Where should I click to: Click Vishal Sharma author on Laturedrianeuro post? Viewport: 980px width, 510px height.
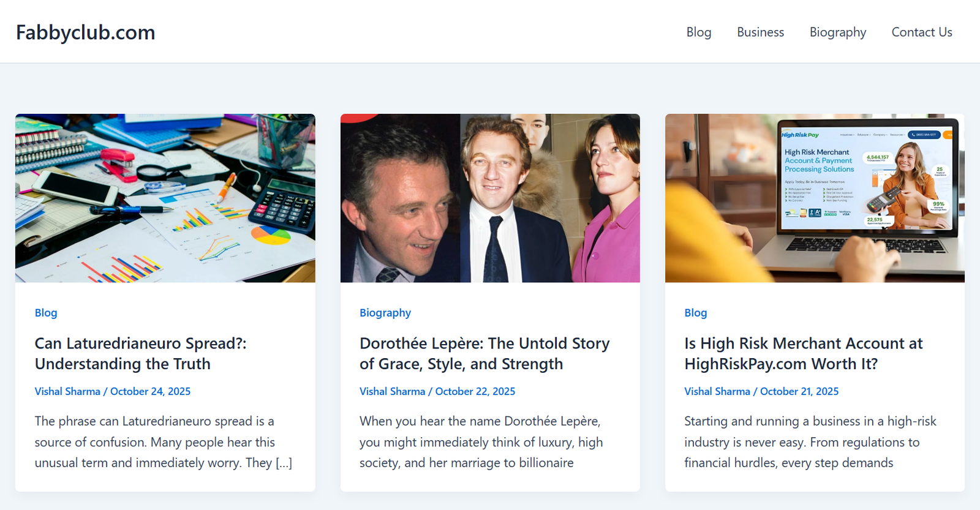(67, 392)
